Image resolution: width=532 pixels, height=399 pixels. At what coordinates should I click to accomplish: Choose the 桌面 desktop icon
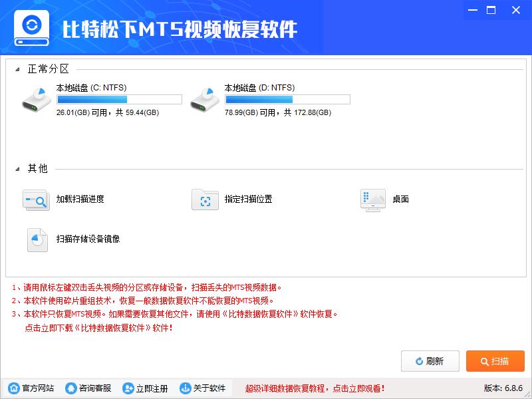click(x=373, y=200)
